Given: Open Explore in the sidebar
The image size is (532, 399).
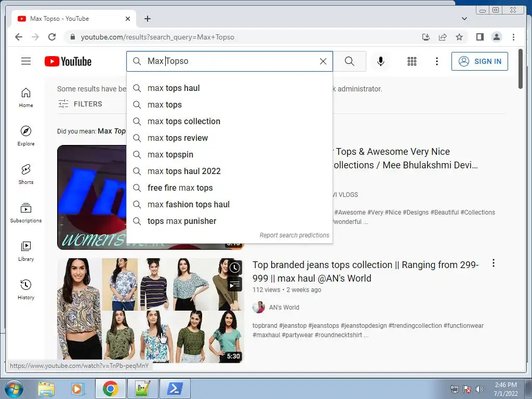Looking at the screenshot, I should click(26, 136).
